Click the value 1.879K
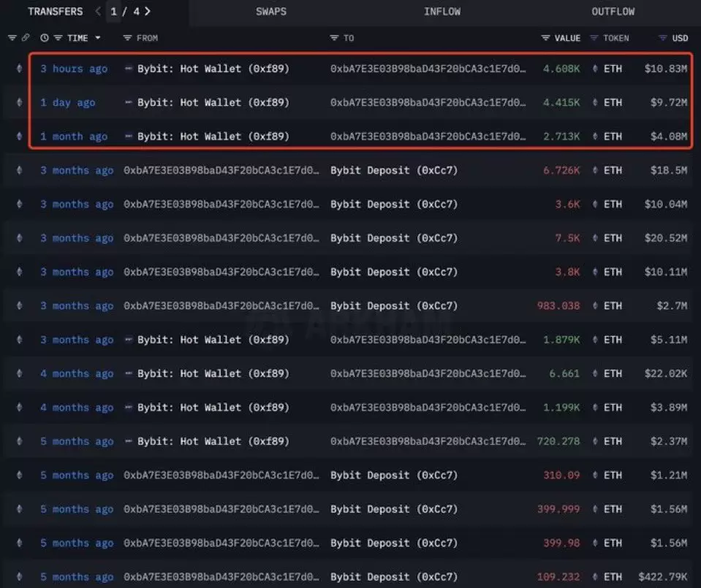Viewport: 701px width, 588px height. click(561, 340)
